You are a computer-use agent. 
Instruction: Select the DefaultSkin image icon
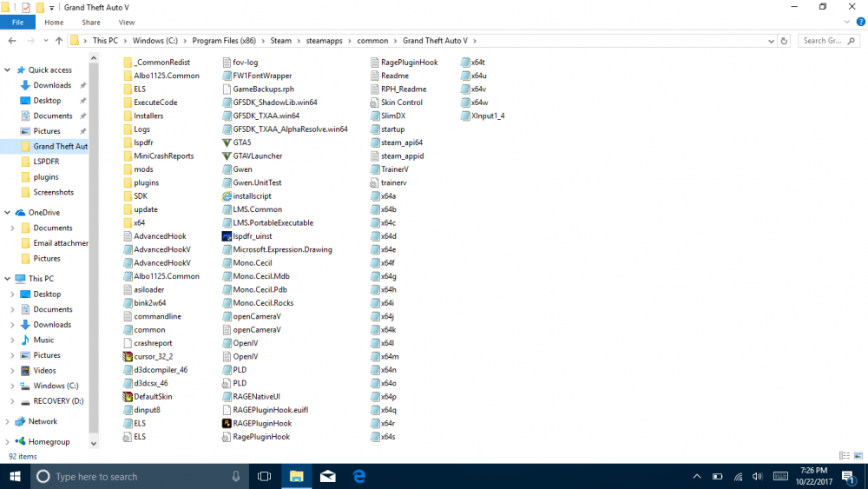[128, 397]
